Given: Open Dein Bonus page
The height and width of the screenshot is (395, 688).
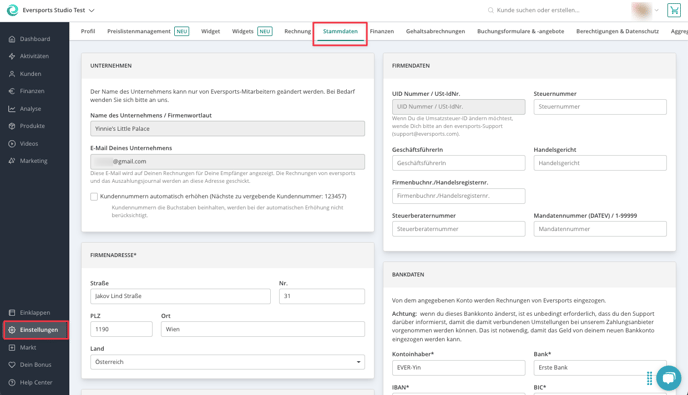Looking at the screenshot, I should click(x=36, y=365).
